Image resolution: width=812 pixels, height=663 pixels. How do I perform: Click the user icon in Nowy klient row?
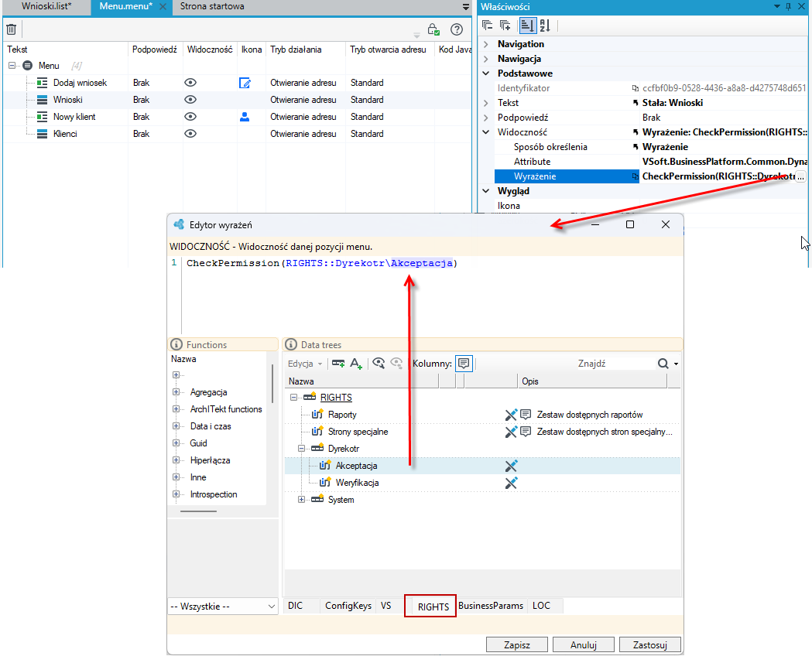245,117
